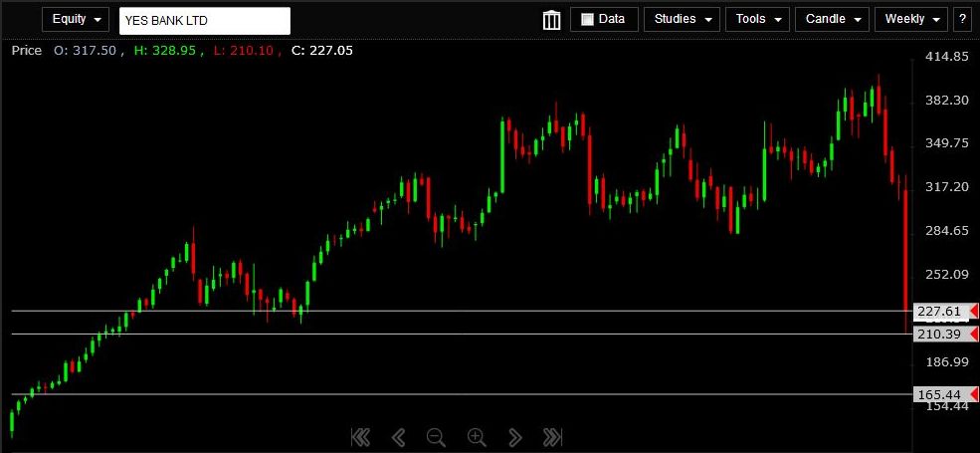
Task: Zoom out of the chart
Action: [x=436, y=437]
